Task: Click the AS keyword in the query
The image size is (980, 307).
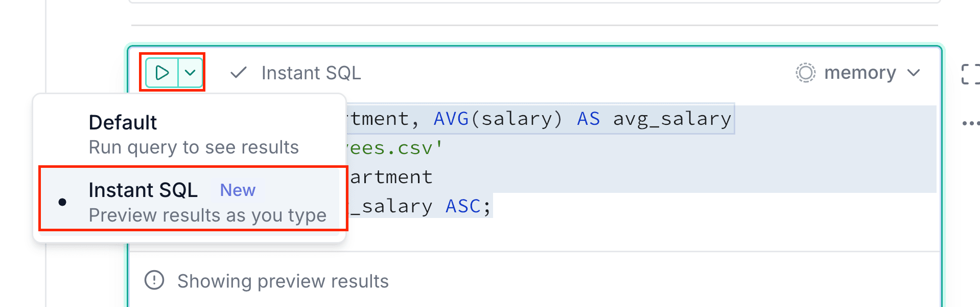Action: (589, 119)
